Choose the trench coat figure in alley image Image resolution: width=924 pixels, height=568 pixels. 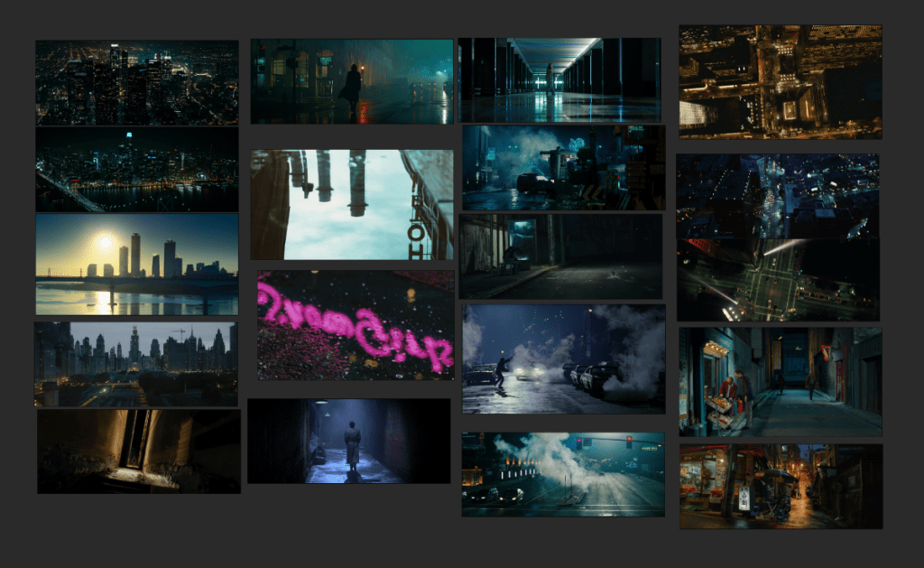point(349,442)
